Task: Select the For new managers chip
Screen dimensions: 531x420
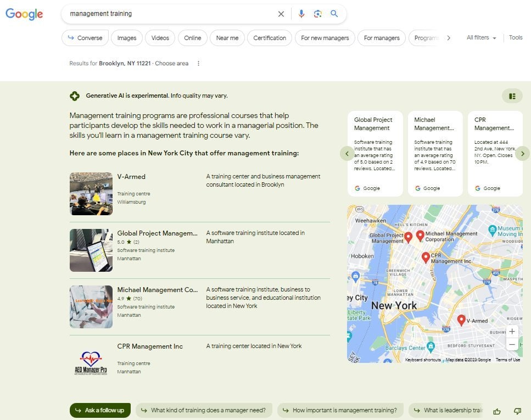Action: tap(325, 38)
